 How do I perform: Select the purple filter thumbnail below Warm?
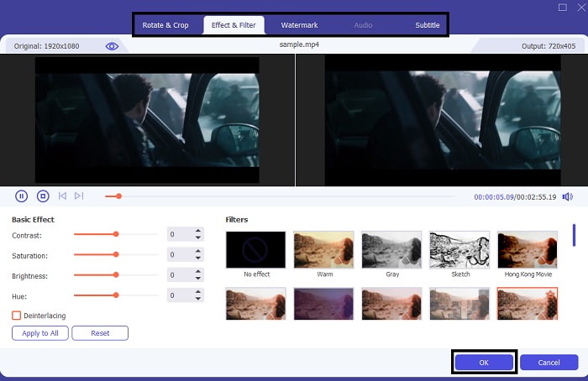(x=323, y=304)
